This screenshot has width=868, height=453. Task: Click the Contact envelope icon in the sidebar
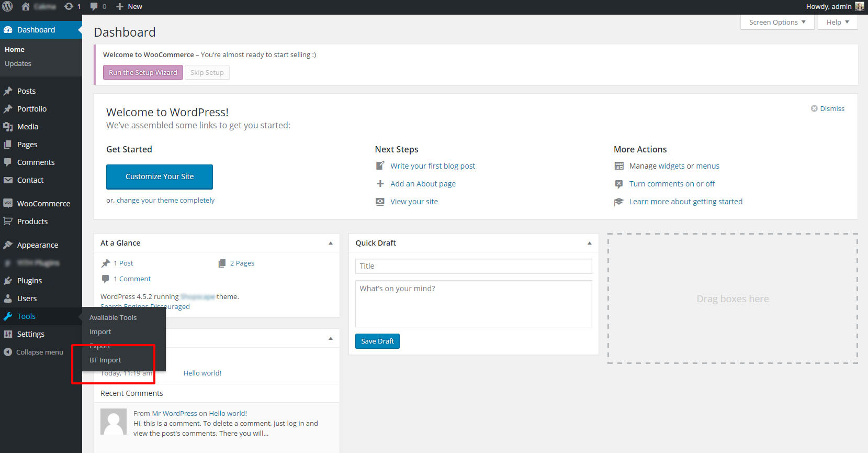click(x=8, y=180)
